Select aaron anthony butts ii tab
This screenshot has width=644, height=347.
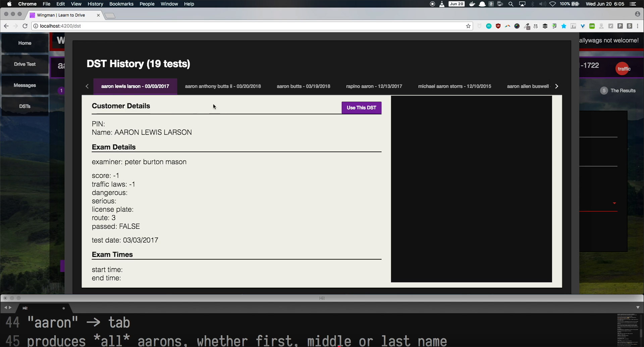[x=223, y=86]
